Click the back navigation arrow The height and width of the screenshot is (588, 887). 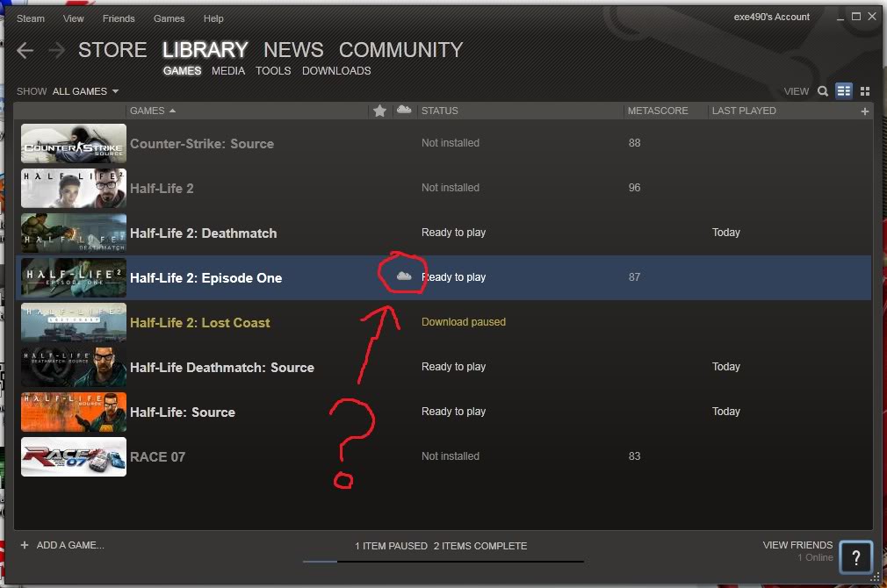(x=25, y=50)
